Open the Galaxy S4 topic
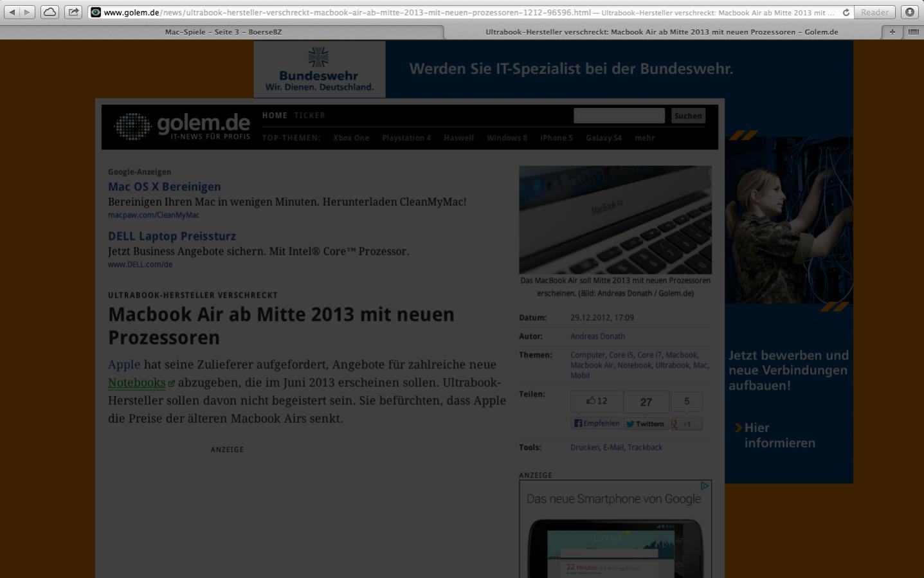Image resolution: width=924 pixels, height=578 pixels. (x=604, y=138)
